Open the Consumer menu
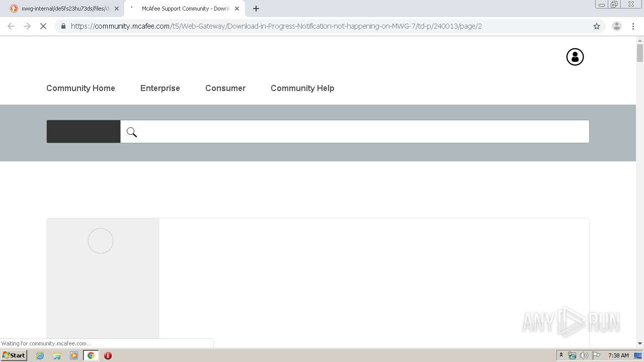The image size is (644, 362). click(225, 88)
